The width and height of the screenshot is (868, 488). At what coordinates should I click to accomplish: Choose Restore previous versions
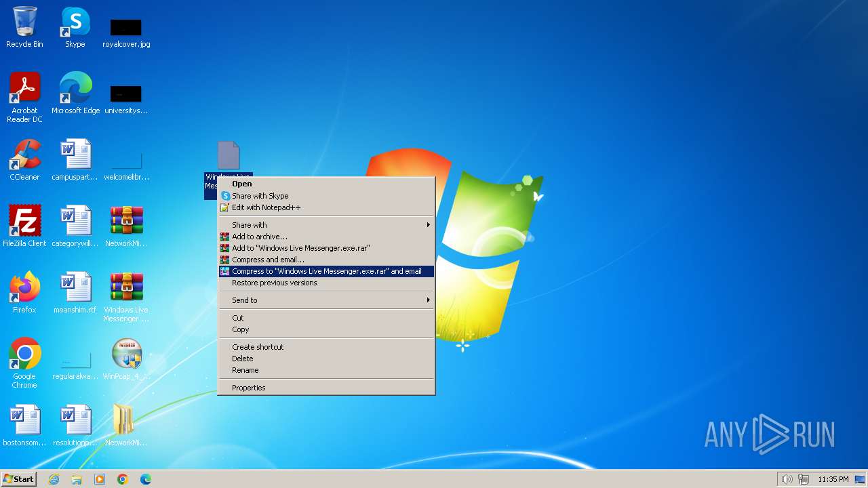pyautogui.click(x=326, y=283)
